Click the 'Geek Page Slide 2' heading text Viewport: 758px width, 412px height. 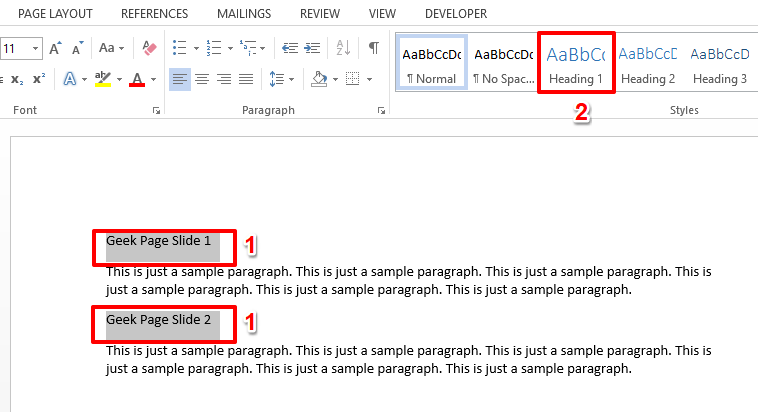pos(159,320)
